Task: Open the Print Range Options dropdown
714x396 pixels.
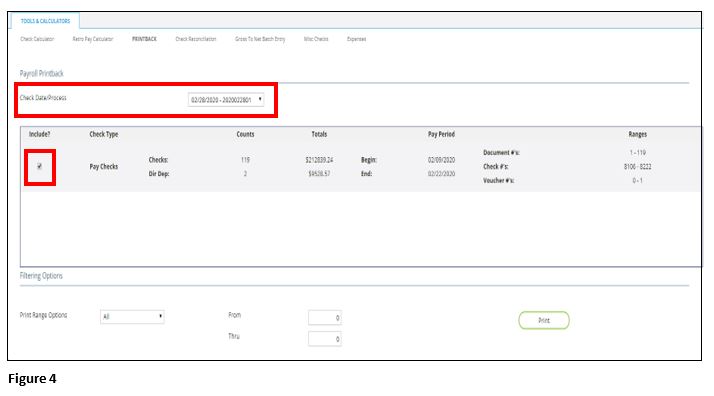Action: click(132, 317)
